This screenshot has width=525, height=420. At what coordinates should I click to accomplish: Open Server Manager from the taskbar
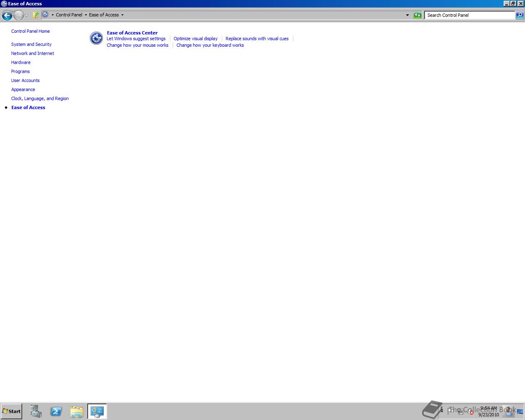click(x=36, y=411)
